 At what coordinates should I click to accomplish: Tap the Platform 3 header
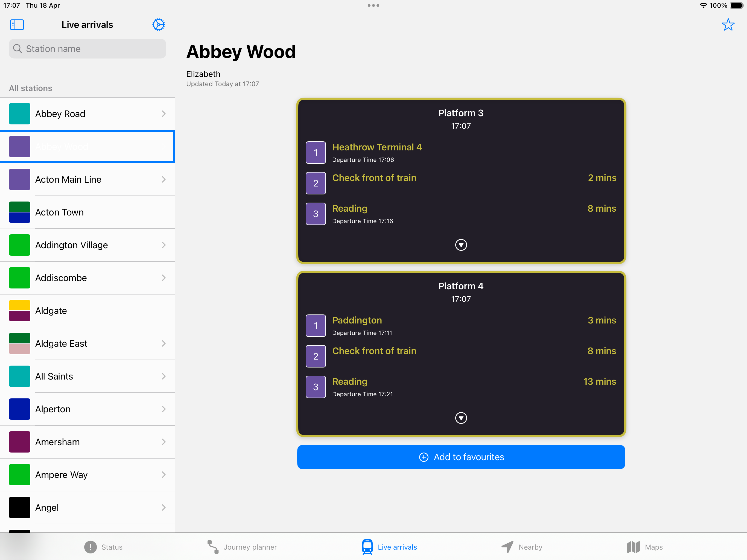coord(461,113)
